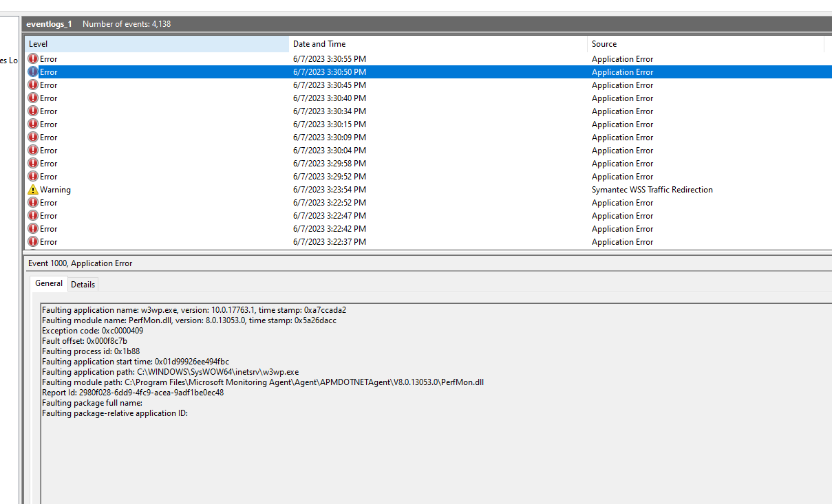Image resolution: width=832 pixels, height=504 pixels.
Task: Sort events by the Source column header
Action: click(x=706, y=44)
